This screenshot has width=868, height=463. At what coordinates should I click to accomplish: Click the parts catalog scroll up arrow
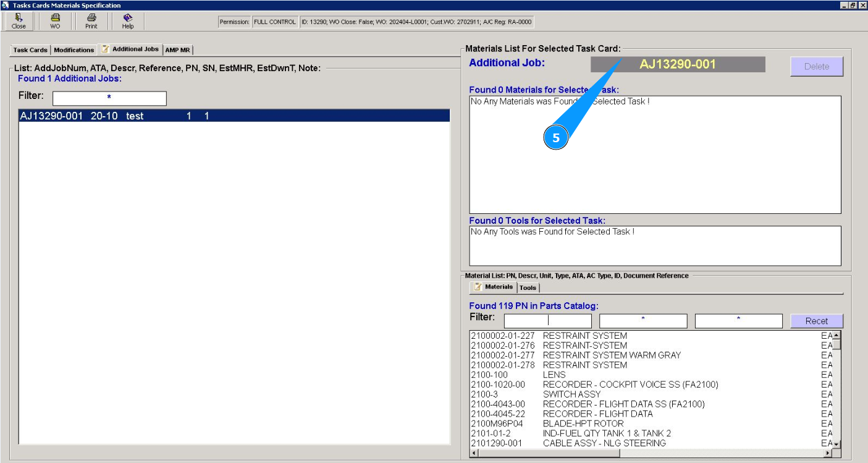pos(837,336)
